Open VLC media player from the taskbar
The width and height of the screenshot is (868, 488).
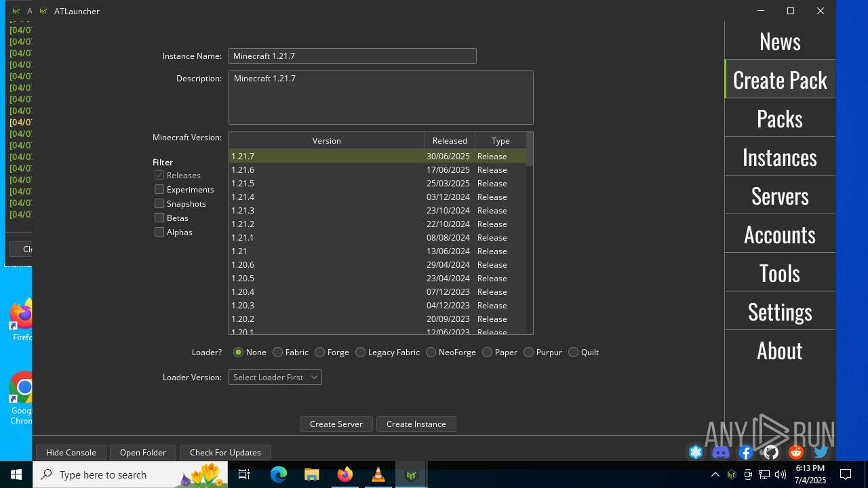(378, 474)
